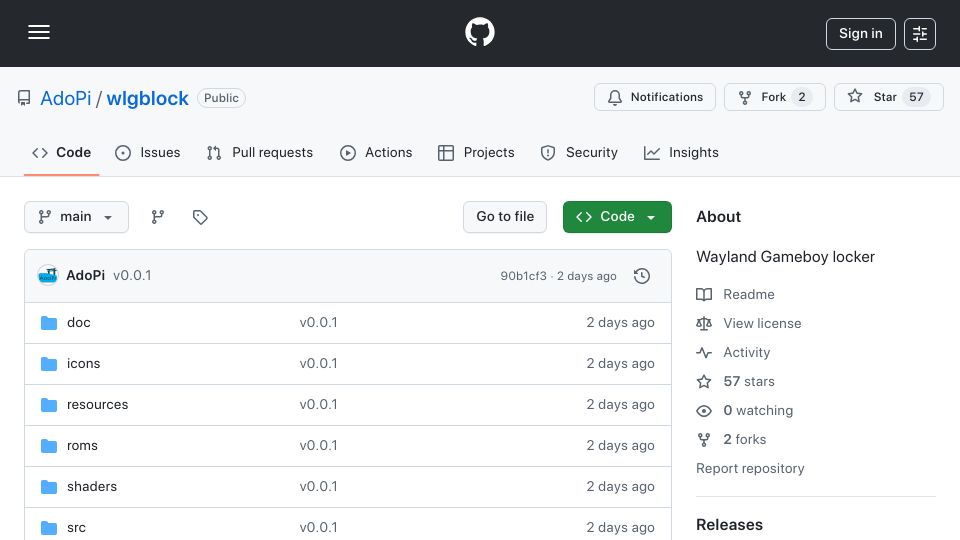Open the doc folder
Image resolution: width=960 pixels, height=540 pixels.
(x=78, y=323)
